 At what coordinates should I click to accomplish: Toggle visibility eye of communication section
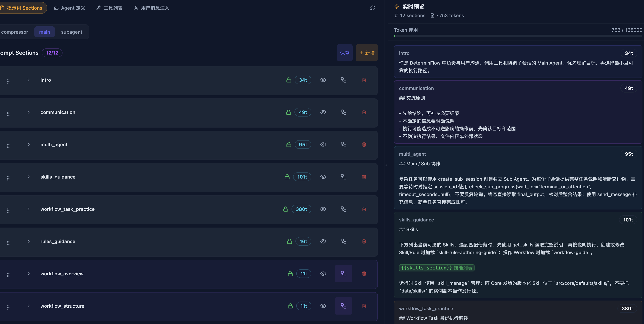click(x=323, y=112)
